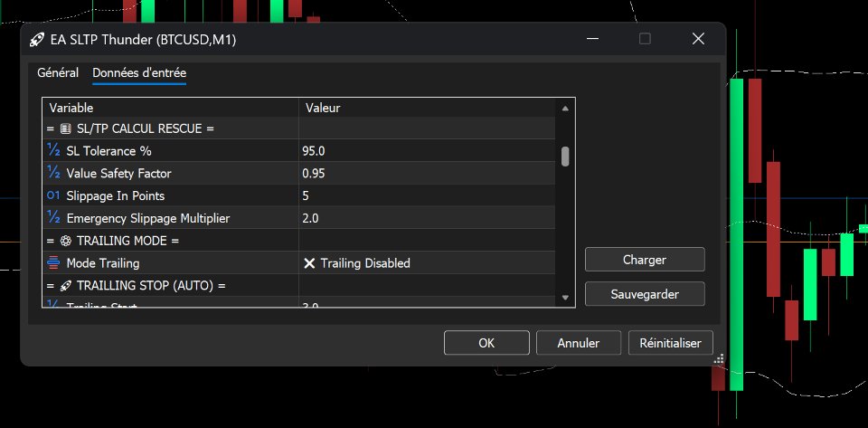The height and width of the screenshot is (428, 868).
Task: Click the Value Safety Factor type icon
Action: coord(53,174)
